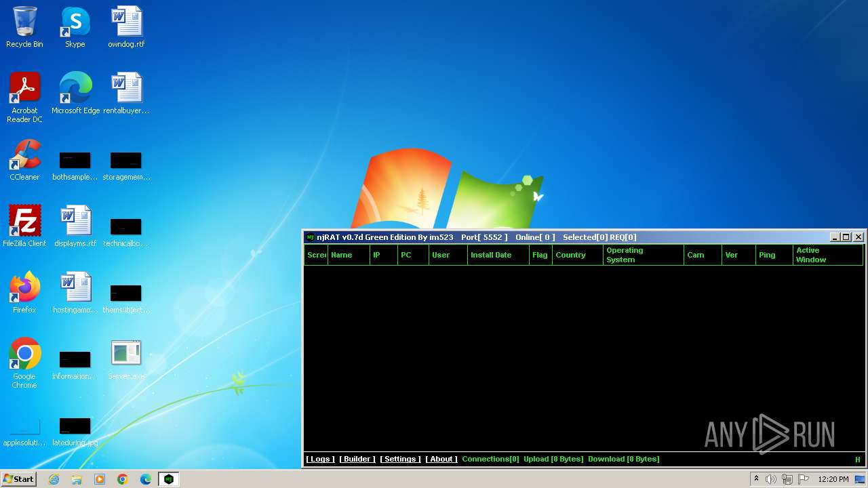
Task: Open the Logs link in njRAT
Action: 320,459
